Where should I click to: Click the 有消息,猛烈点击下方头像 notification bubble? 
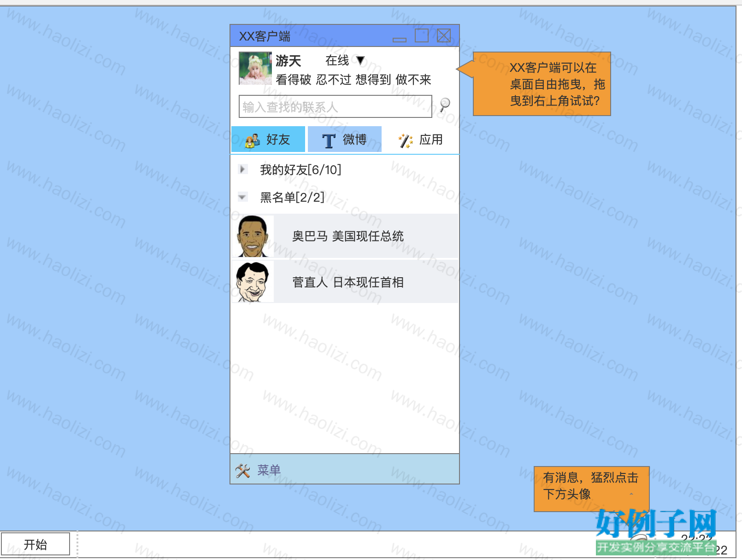[x=592, y=489]
